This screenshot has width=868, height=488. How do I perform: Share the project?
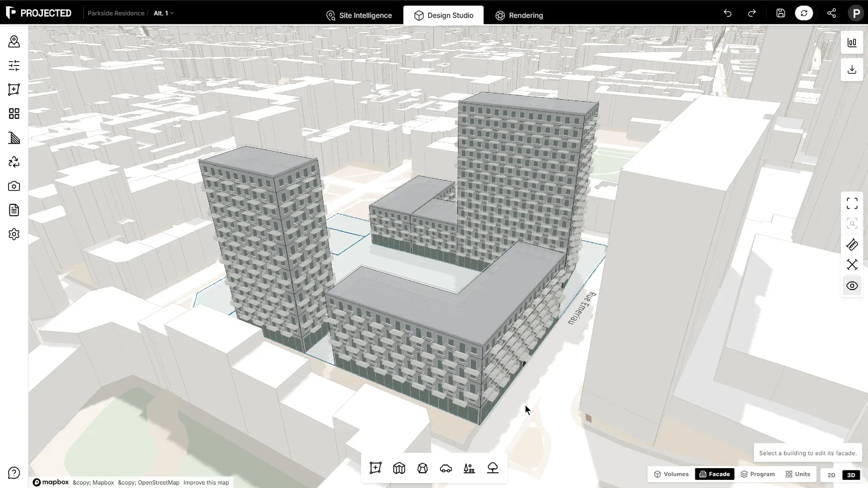click(831, 13)
